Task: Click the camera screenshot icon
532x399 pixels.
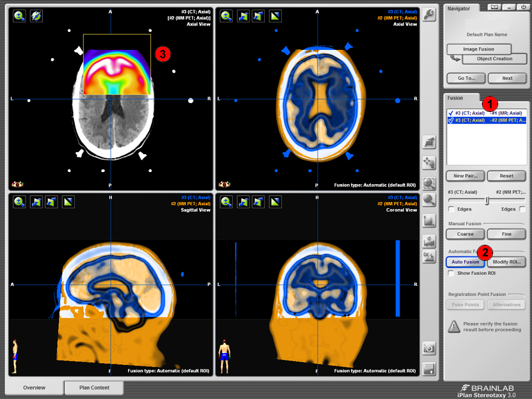Action: [429, 348]
